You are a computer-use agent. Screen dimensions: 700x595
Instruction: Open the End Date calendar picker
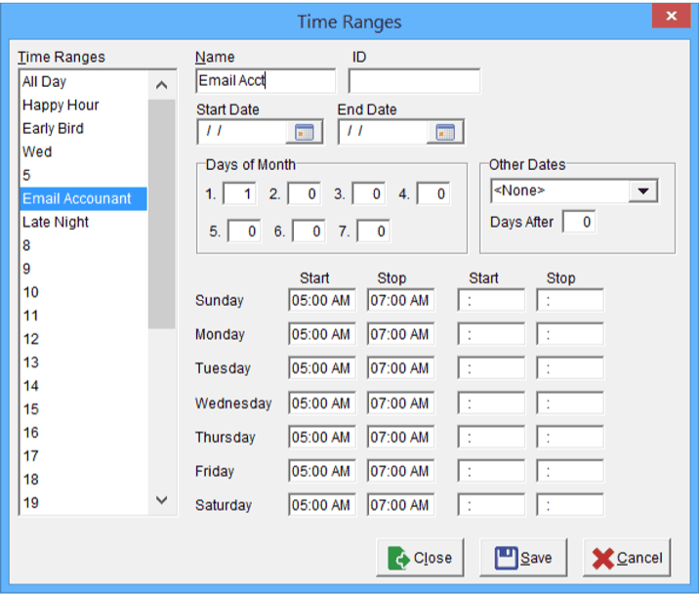point(446,132)
